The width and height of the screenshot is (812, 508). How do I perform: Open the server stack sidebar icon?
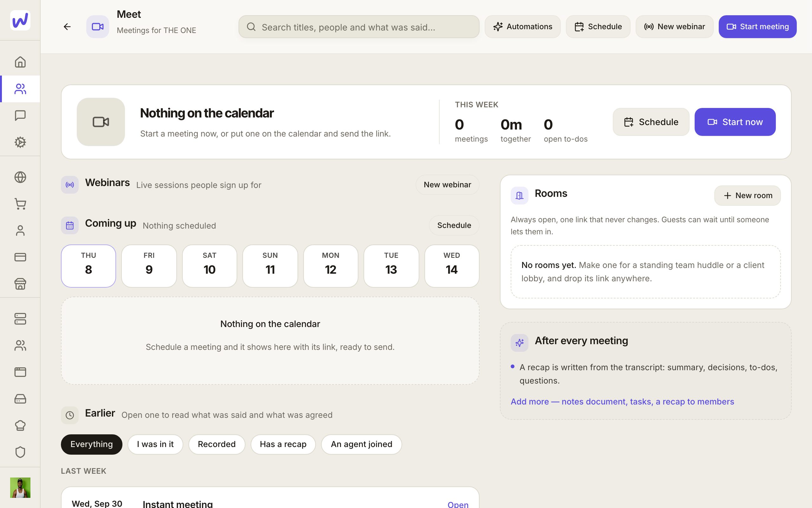tap(20, 319)
